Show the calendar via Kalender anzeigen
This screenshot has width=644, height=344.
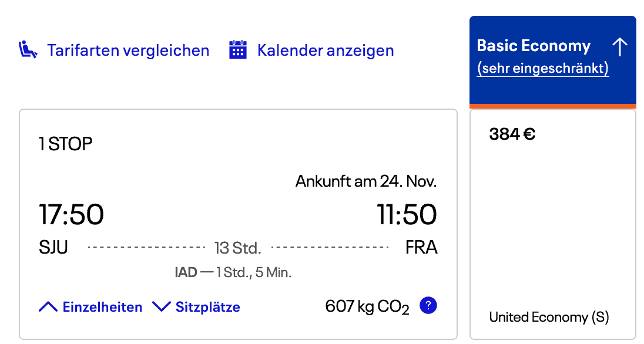point(326,50)
